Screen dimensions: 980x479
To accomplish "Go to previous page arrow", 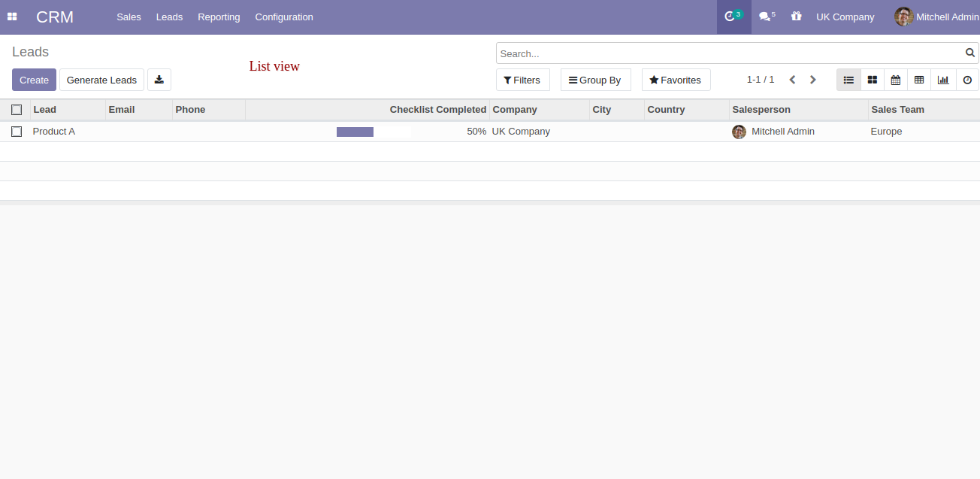I will [x=792, y=80].
